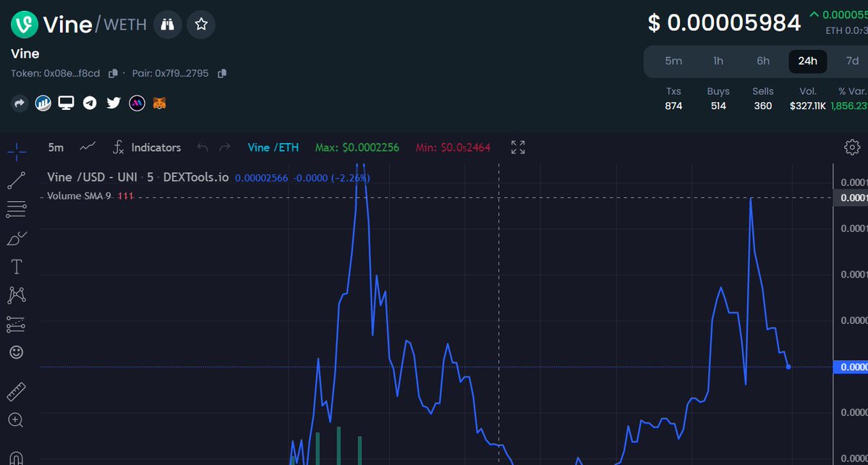The height and width of the screenshot is (465, 868).
Task: Open the chart settings gear
Action: pyautogui.click(x=852, y=147)
